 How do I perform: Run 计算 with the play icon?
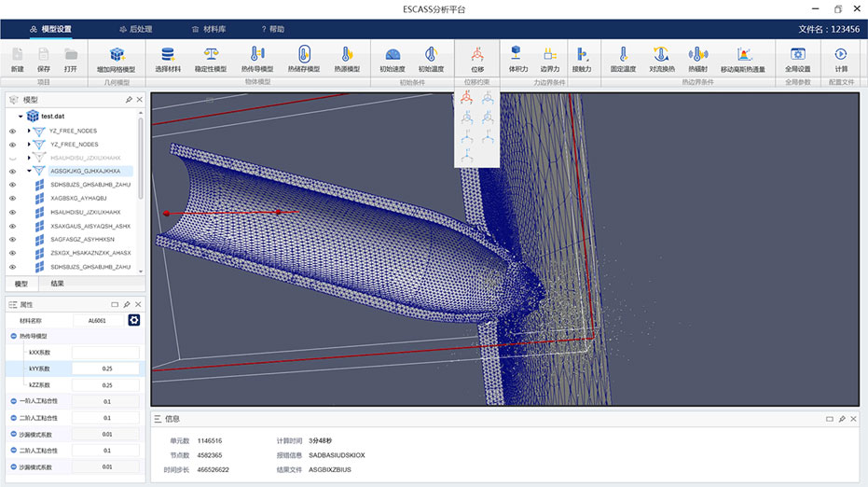point(841,55)
